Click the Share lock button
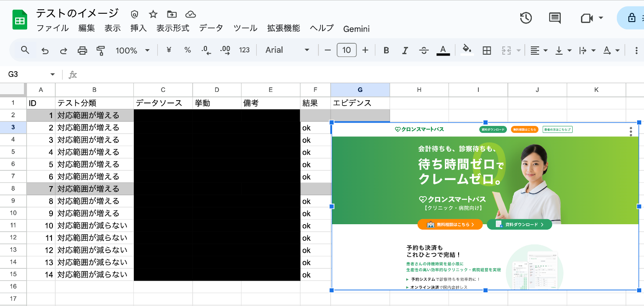The width and height of the screenshot is (644, 306). (x=632, y=18)
